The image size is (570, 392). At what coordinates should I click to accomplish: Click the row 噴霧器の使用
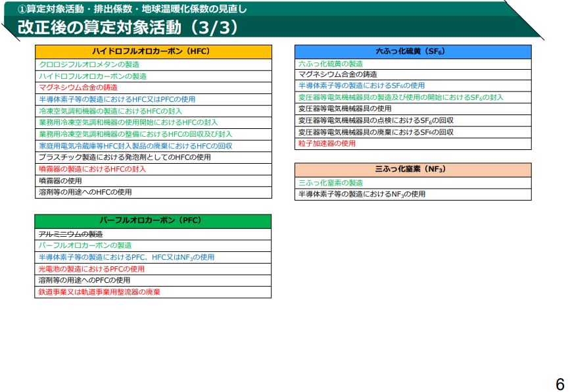153,181
